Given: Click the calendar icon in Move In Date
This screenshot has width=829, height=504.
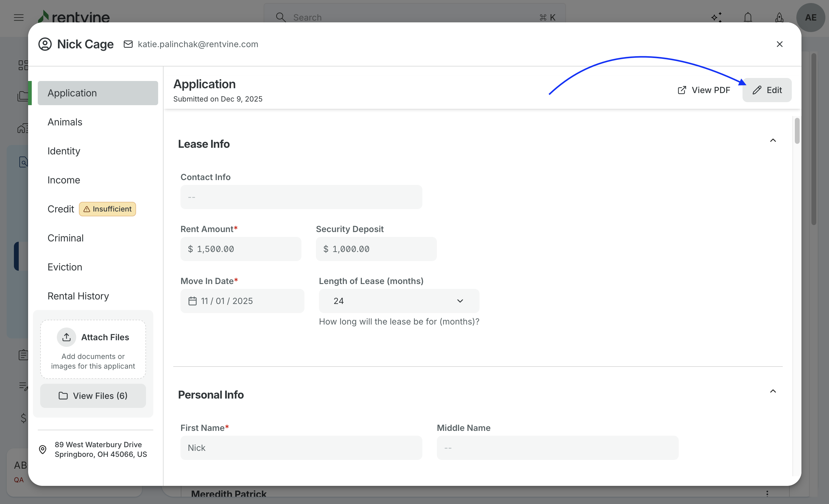Looking at the screenshot, I should (193, 301).
